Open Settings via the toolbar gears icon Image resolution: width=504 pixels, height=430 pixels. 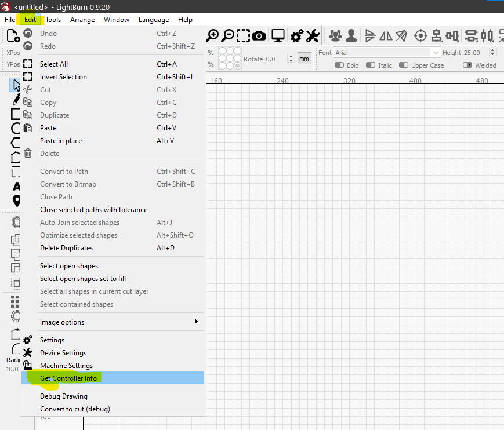click(x=297, y=36)
